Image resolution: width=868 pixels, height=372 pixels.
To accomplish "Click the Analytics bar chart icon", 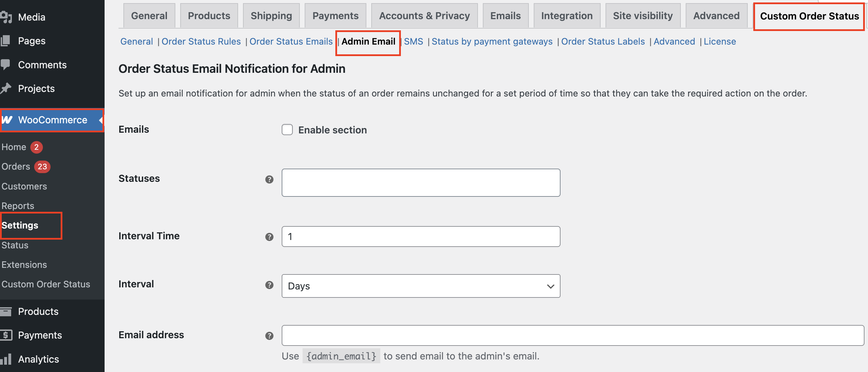I will 6,359.
